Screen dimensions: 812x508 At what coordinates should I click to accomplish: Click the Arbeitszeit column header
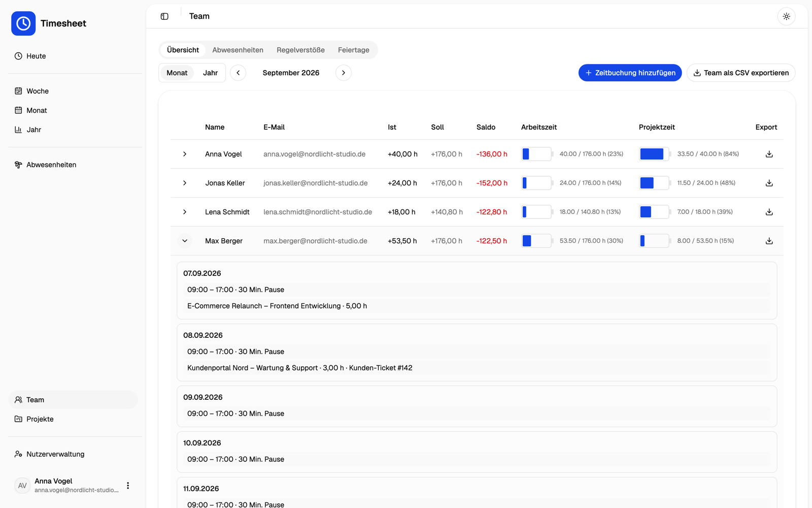[539, 127]
